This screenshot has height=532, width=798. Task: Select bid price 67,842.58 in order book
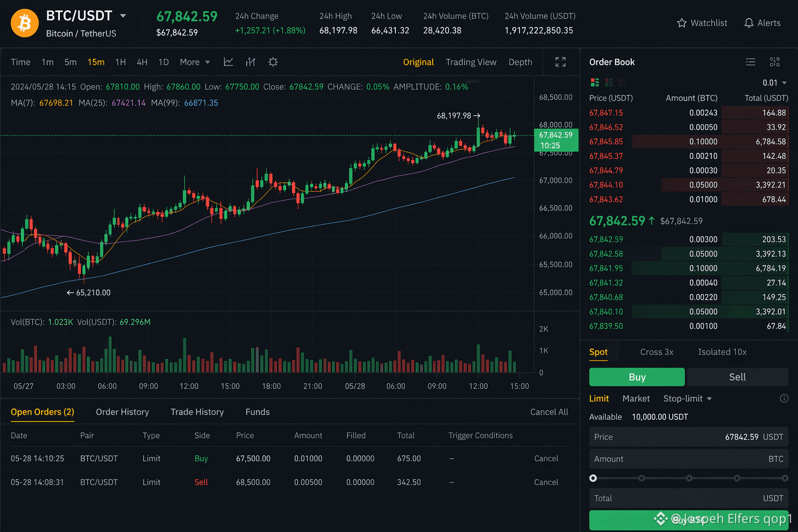coord(606,254)
